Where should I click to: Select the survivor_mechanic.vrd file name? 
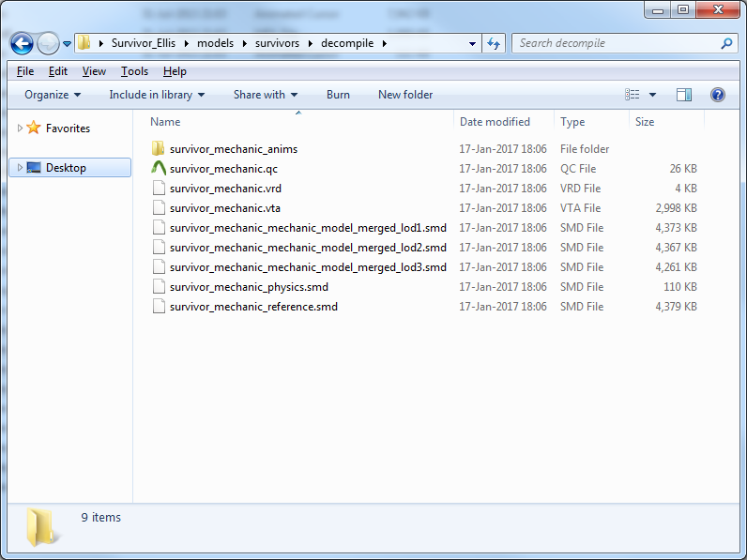(x=225, y=189)
